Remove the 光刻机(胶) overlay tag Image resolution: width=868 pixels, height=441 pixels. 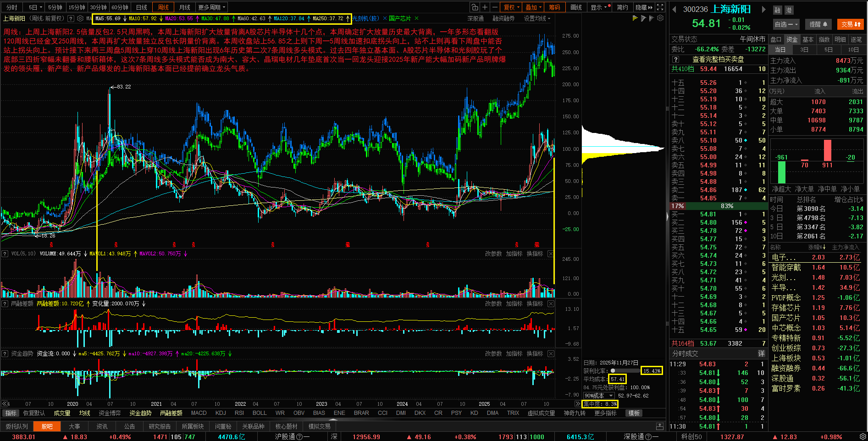(384, 19)
